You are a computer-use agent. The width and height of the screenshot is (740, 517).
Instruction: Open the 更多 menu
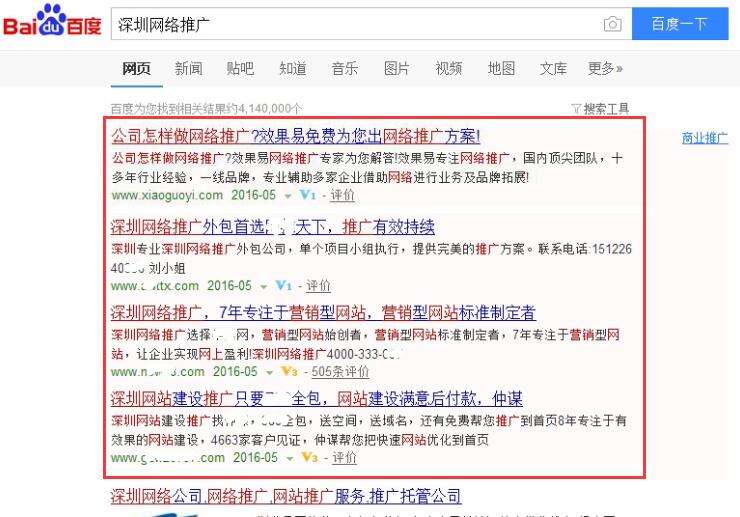click(605, 68)
